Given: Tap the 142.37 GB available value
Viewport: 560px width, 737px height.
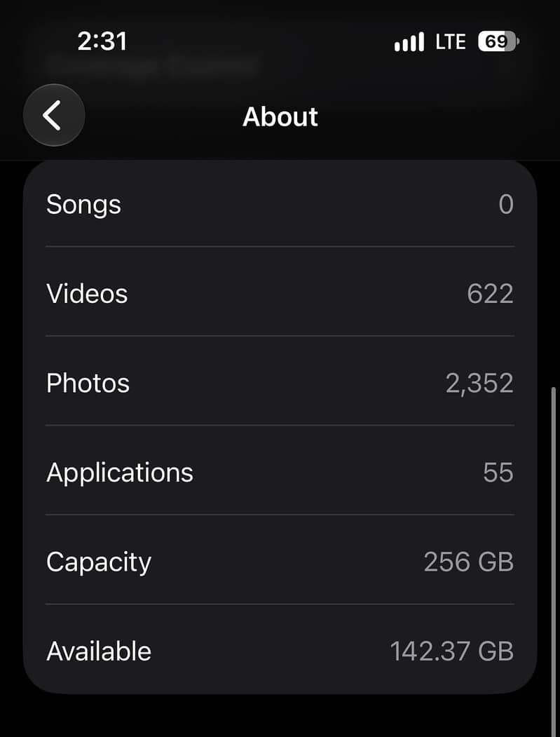Looking at the screenshot, I should tap(451, 651).
